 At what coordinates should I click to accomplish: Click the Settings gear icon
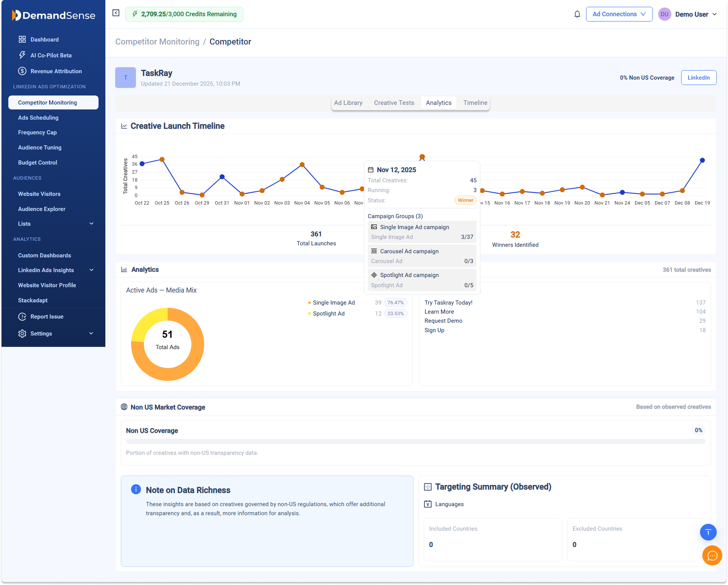tap(22, 334)
